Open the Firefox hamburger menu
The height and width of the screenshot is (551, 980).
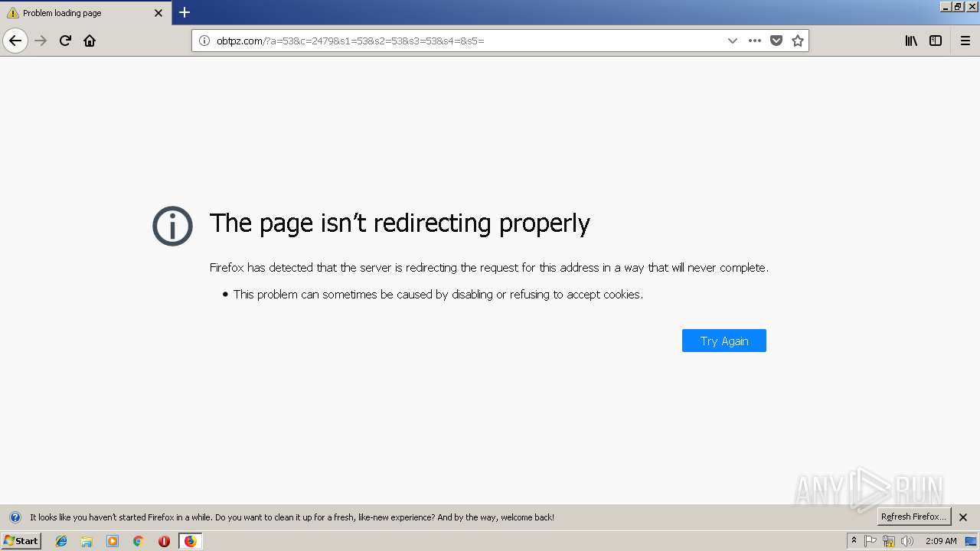tap(965, 41)
